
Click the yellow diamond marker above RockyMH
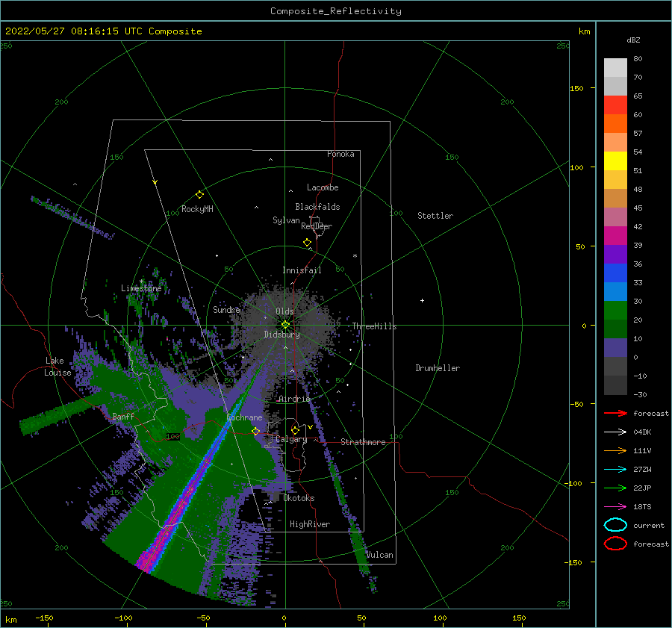click(x=199, y=195)
